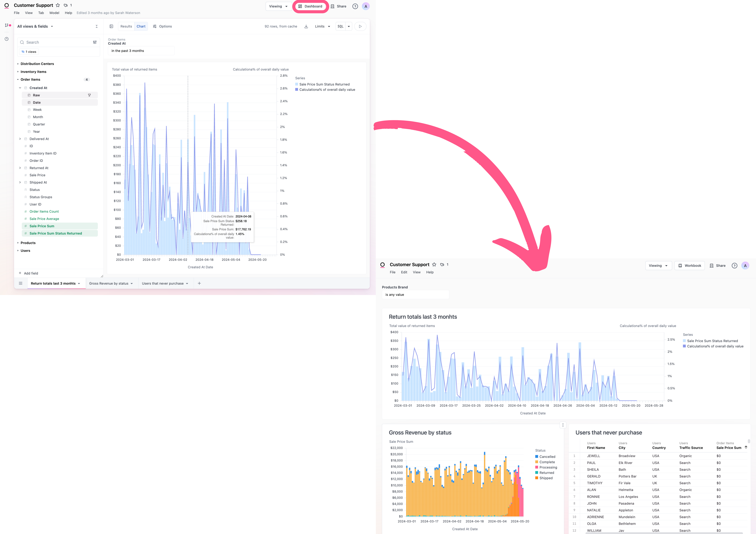Click the Dashboard button
Image resolution: width=756 pixels, height=534 pixels.
click(310, 6)
